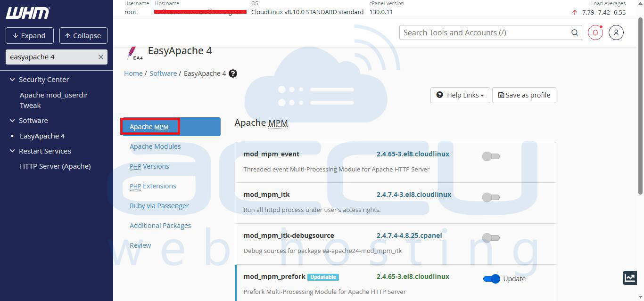Enable the mod_mpm_itk-debugsource toggle
Viewport: 644px width, 301px height.
[491, 238]
